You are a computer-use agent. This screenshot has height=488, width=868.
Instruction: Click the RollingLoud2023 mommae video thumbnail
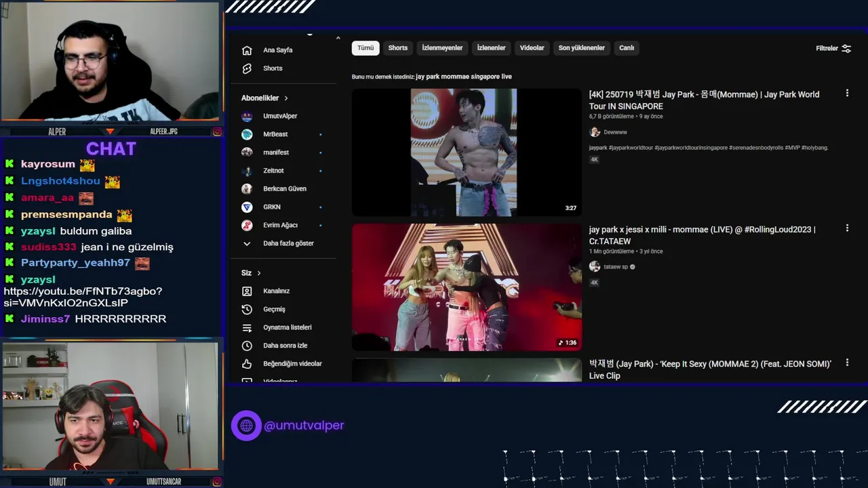click(467, 287)
